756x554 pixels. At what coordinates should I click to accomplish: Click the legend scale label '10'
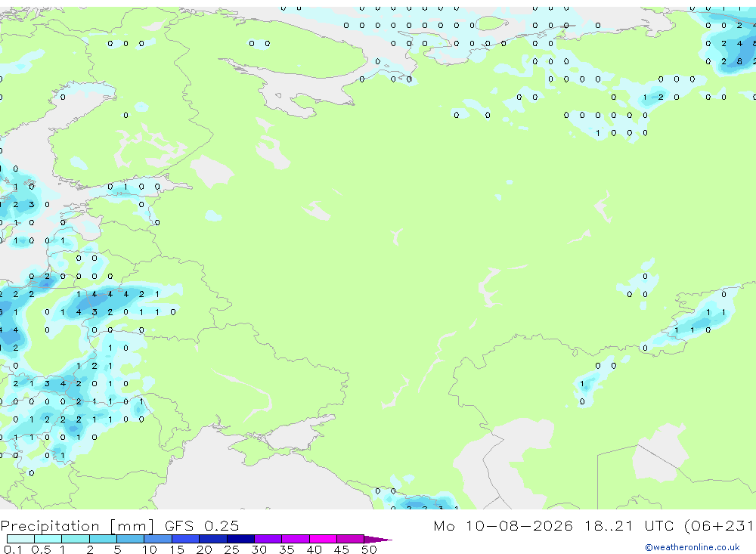(150, 549)
